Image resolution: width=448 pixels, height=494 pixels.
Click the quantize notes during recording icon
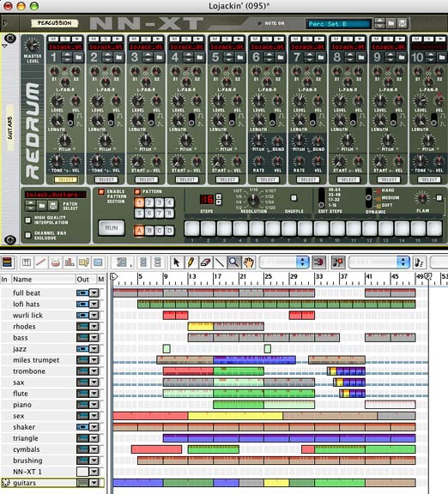[x=337, y=262]
